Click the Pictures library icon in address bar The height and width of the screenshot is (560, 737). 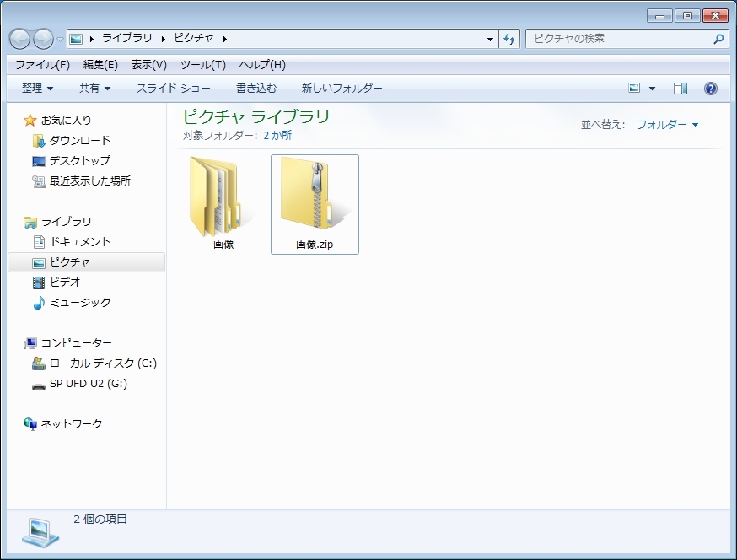pos(76,39)
